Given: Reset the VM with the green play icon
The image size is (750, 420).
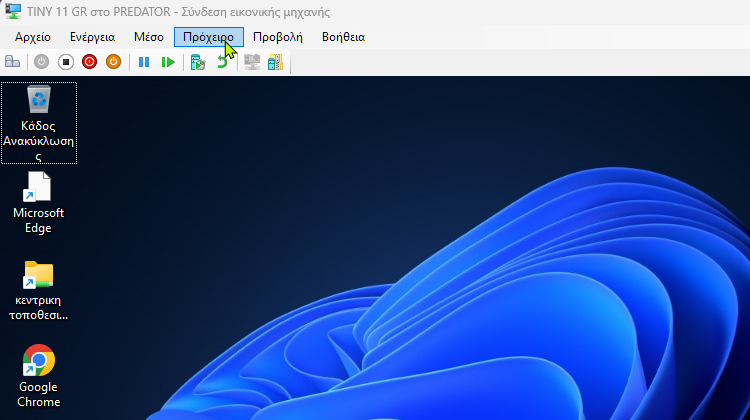Looking at the screenshot, I should click(x=168, y=62).
